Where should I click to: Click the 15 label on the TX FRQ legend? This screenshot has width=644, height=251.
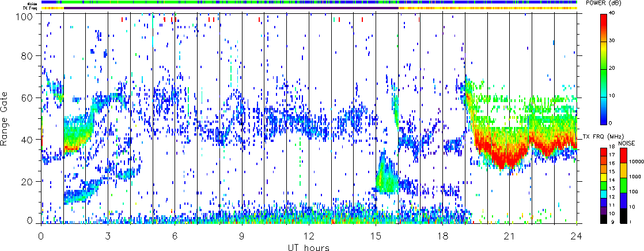[x=612, y=171]
